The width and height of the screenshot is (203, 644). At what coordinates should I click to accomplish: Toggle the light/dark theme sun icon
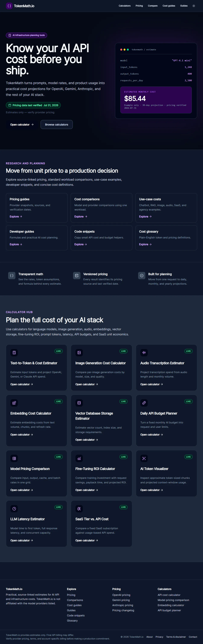coord(194,6)
